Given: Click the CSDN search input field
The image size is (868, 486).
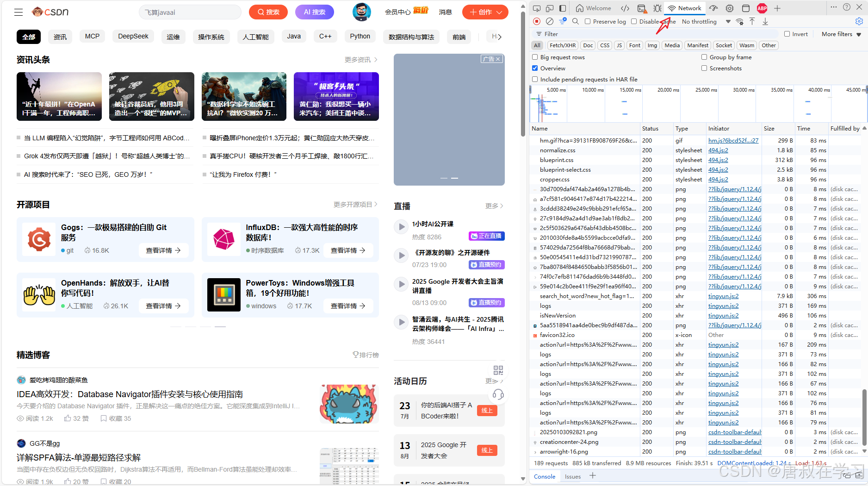Looking at the screenshot, I should point(190,12).
